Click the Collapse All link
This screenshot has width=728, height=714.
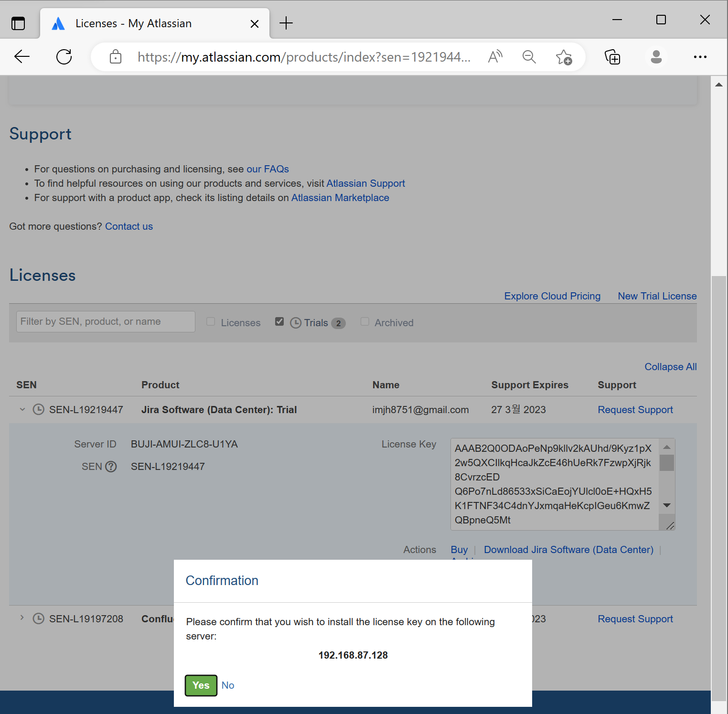point(671,367)
